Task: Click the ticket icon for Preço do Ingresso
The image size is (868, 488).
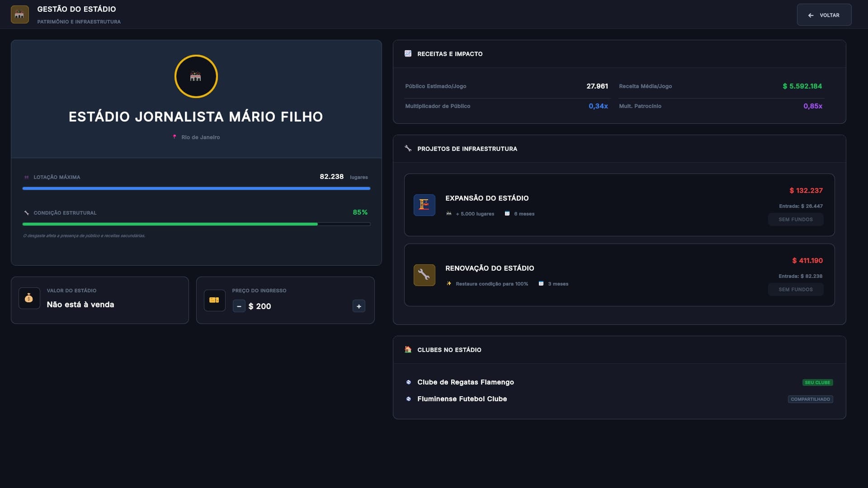Action: point(214,300)
